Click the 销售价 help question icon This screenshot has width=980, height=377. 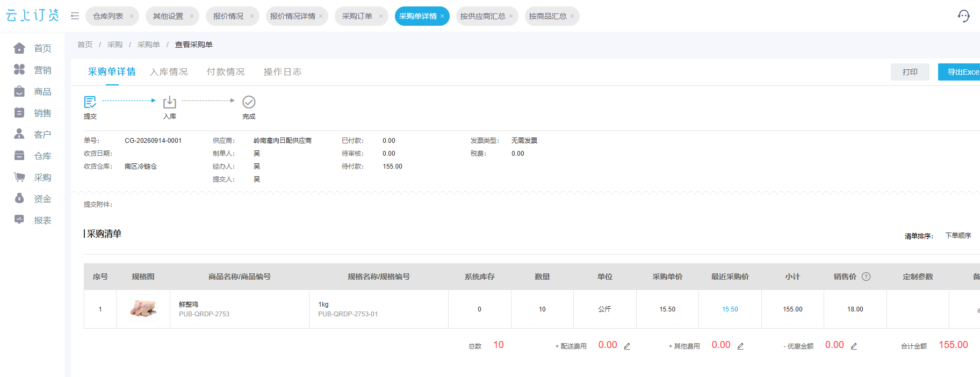click(x=866, y=277)
